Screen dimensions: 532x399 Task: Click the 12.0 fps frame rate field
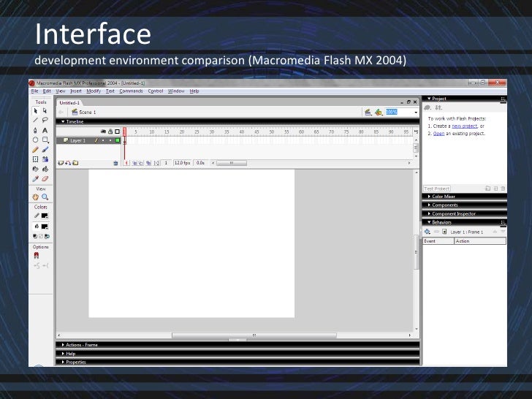[x=182, y=163]
